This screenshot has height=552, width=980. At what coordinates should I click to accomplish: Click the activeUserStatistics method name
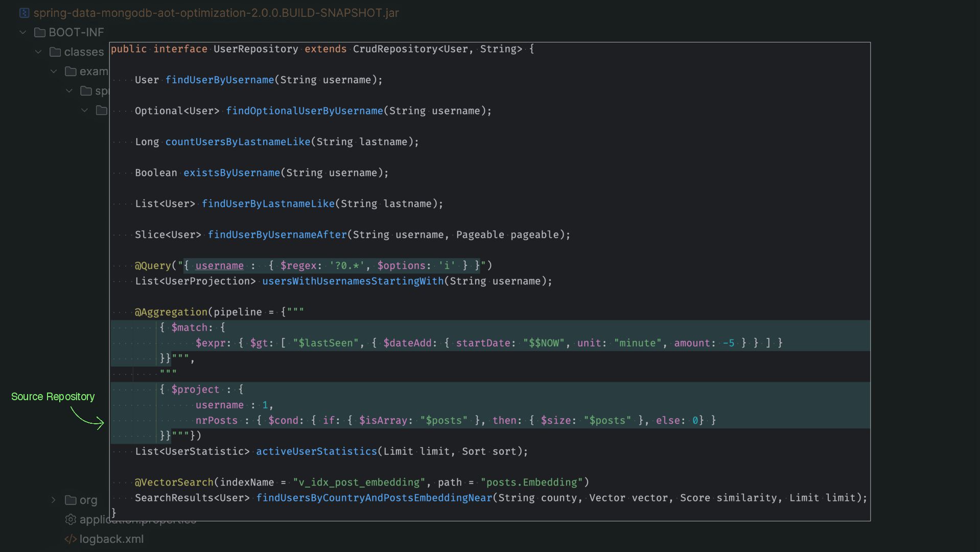316,451
